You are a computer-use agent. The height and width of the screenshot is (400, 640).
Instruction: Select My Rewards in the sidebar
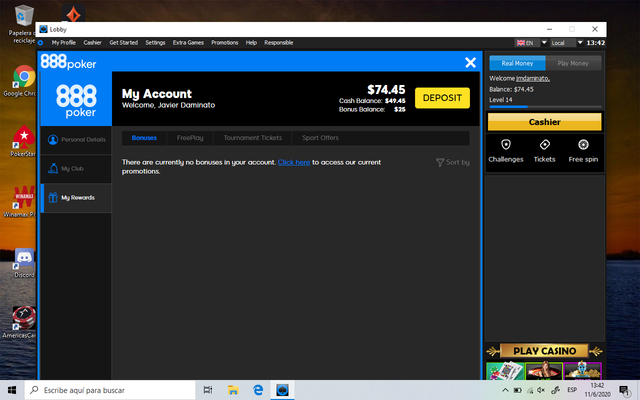(76, 198)
